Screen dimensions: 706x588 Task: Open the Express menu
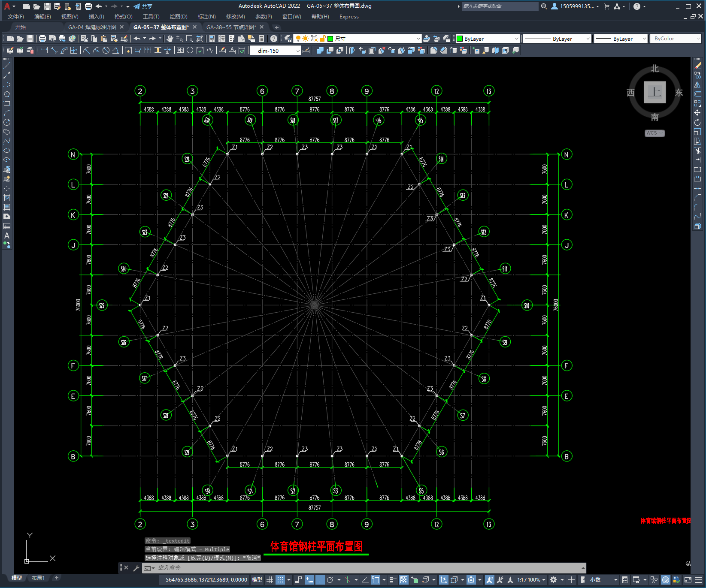349,17
